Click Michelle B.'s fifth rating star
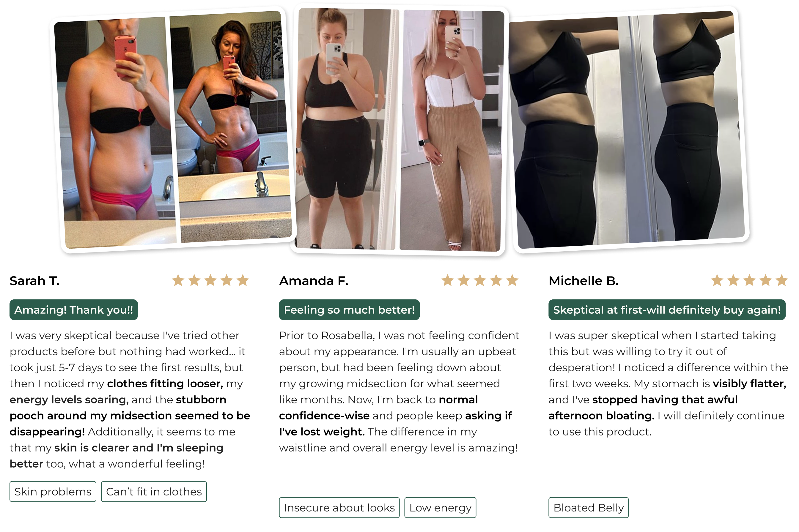The image size is (799, 532). click(782, 281)
